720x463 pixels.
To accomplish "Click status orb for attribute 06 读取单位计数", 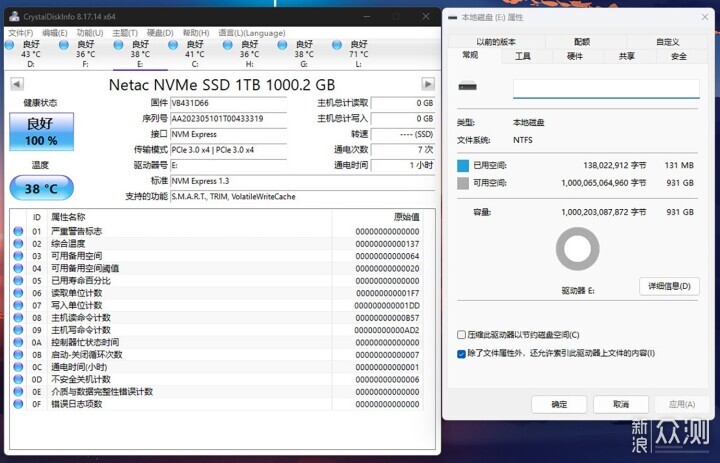I will coord(18,293).
